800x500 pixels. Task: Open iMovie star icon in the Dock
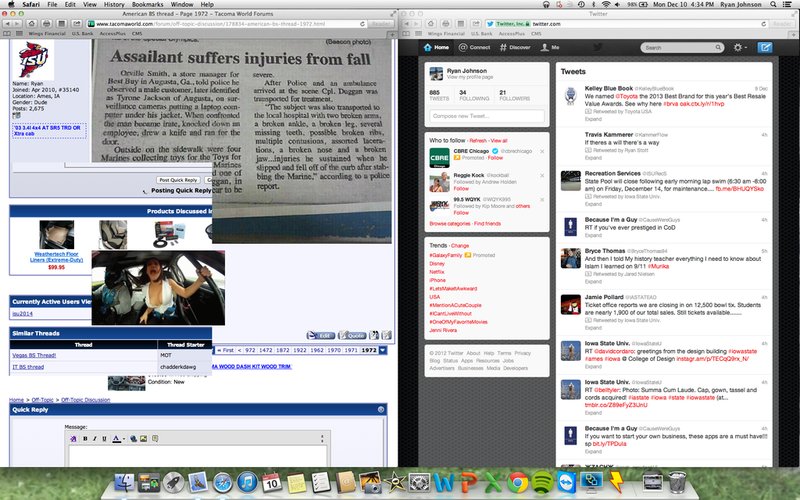(394, 482)
